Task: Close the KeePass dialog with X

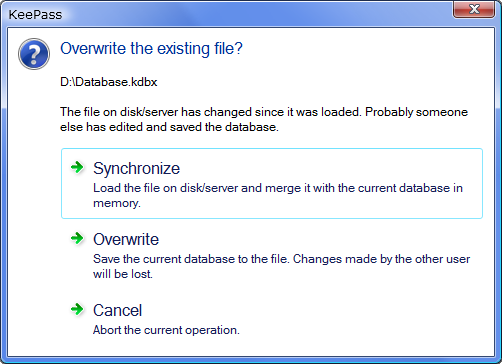Action: pos(474,9)
